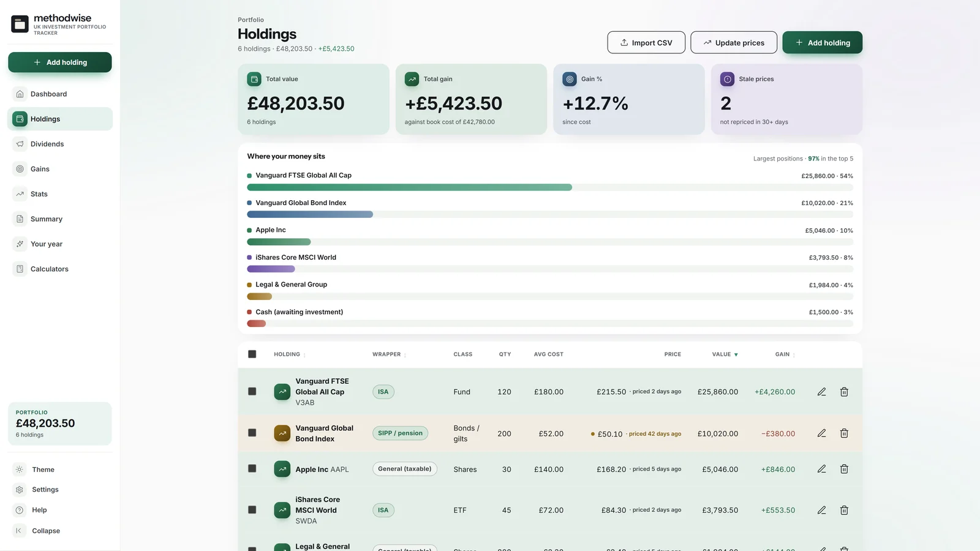Viewport: 980px width, 551px height.
Task: Click the Calculators icon in sidebar
Action: (x=20, y=269)
